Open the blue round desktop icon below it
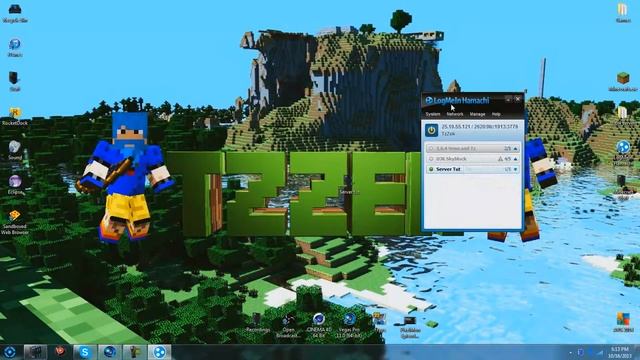This screenshot has width=640, height=360. pos(15,47)
